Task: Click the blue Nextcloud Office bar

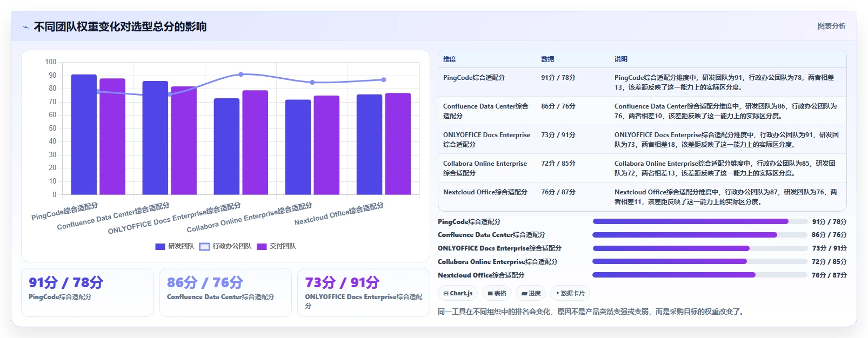Action: click(x=369, y=144)
